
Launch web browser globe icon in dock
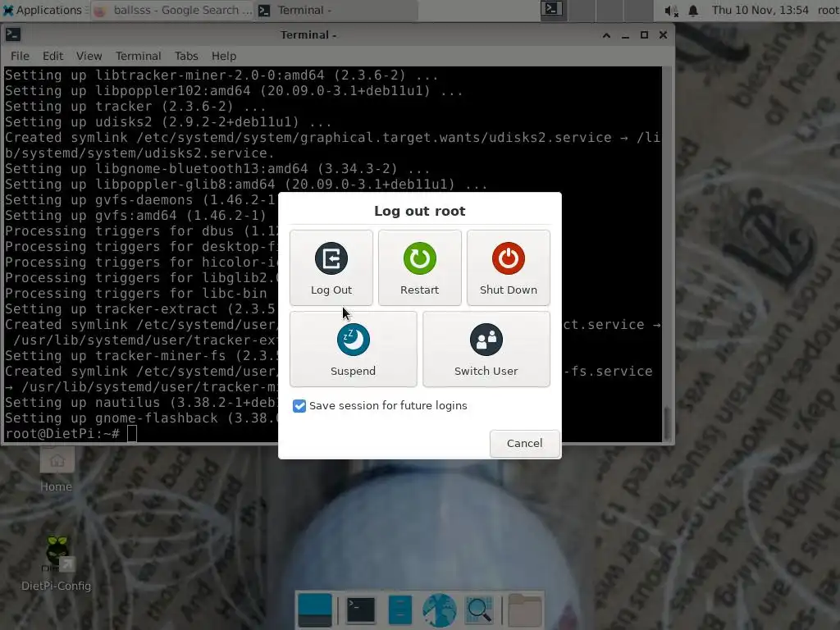(440, 610)
